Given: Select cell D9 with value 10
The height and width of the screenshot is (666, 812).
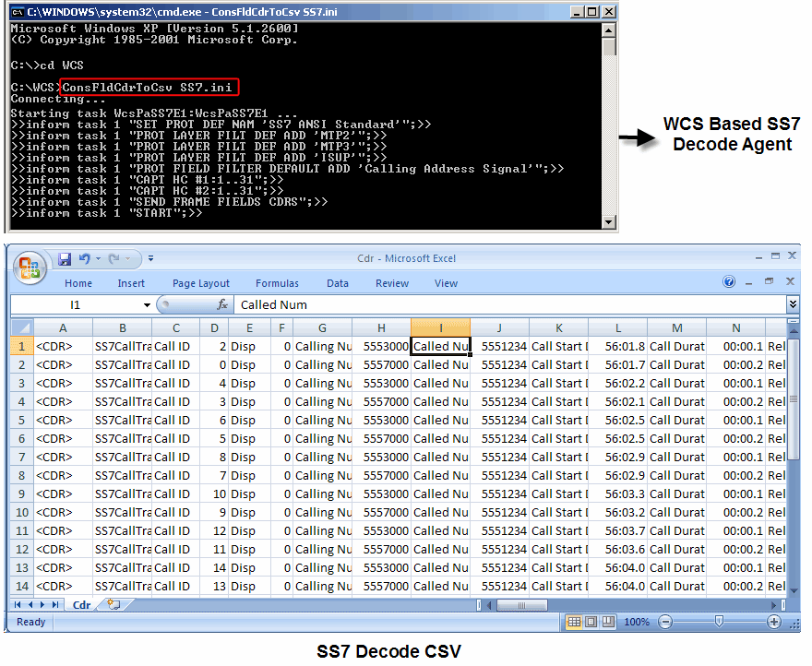Looking at the screenshot, I should (214, 494).
